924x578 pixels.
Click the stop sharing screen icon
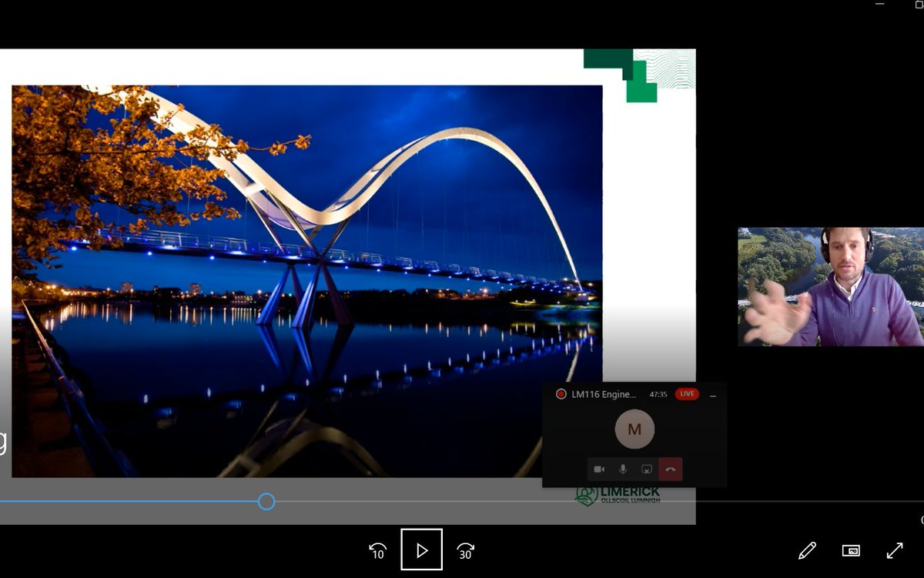647,469
